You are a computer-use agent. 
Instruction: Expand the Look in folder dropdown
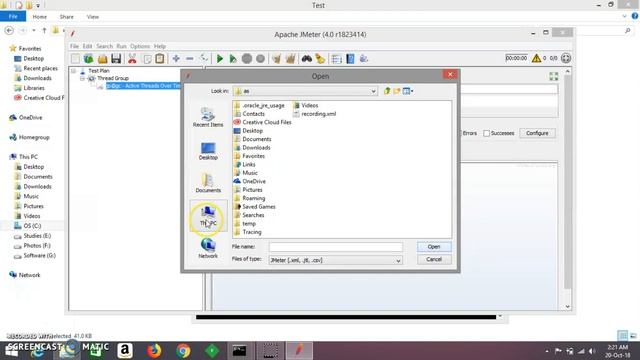tap(373, 91)
